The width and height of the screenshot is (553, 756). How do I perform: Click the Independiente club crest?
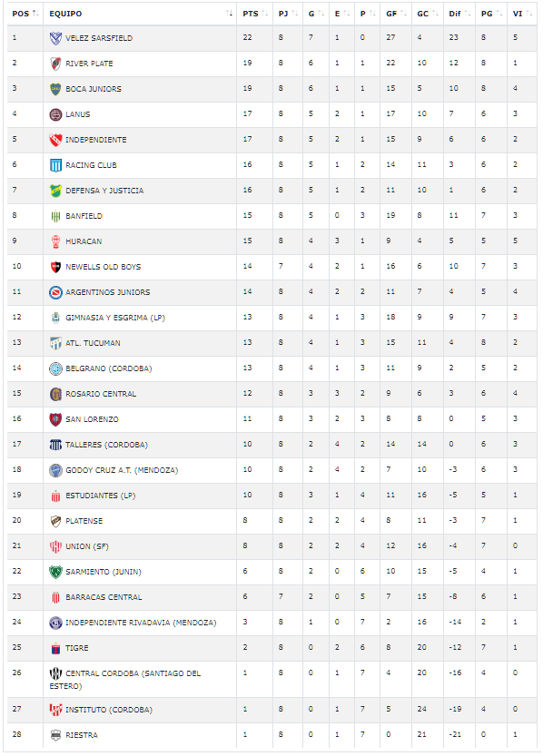tap(55, 140)
